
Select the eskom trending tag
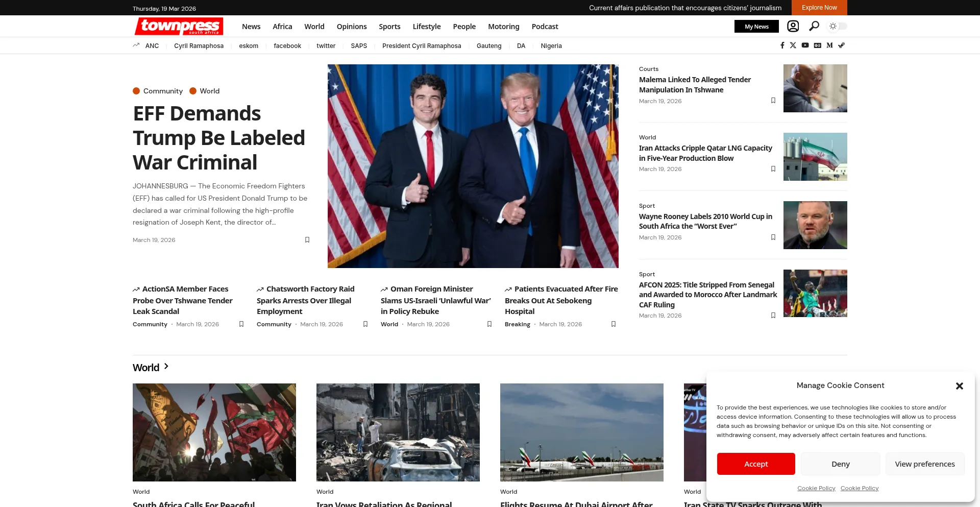249,46
